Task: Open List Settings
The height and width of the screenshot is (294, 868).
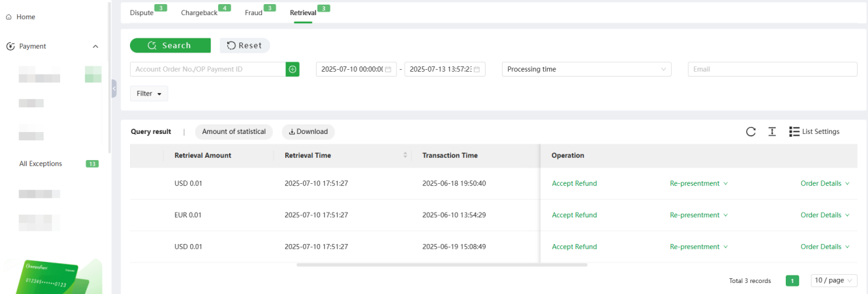Action: 814,132
